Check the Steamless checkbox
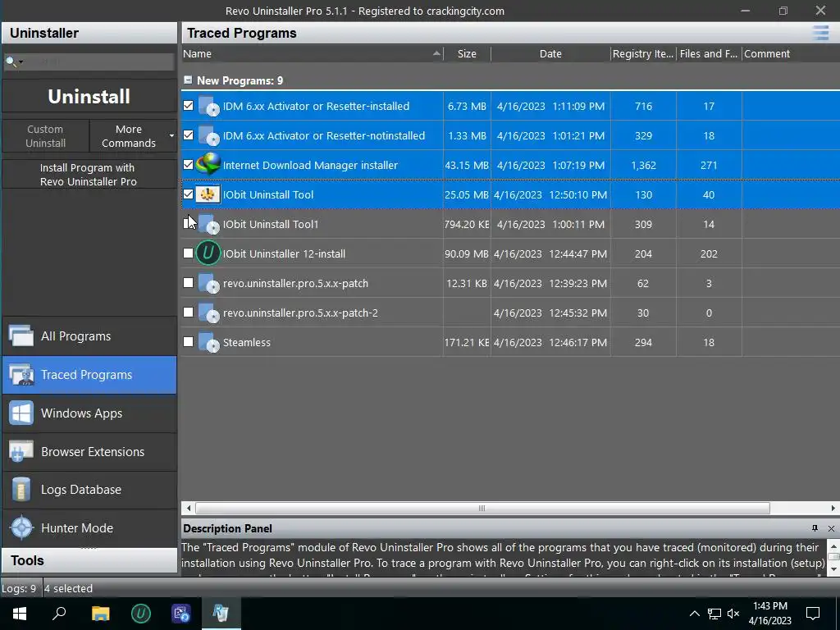The height and width of the screenshot is (630, 840). coord(188,341)
